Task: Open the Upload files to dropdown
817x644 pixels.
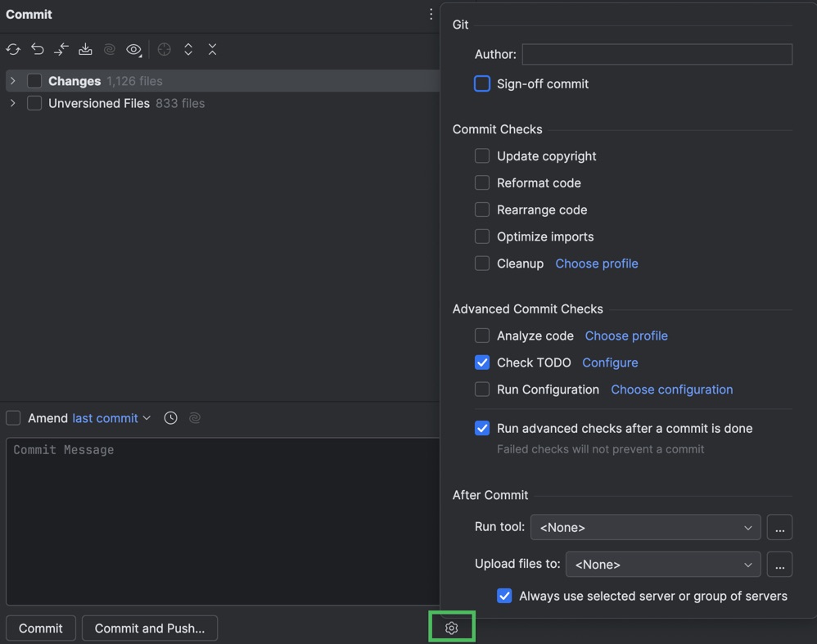Action: click(x=663, y=565)
